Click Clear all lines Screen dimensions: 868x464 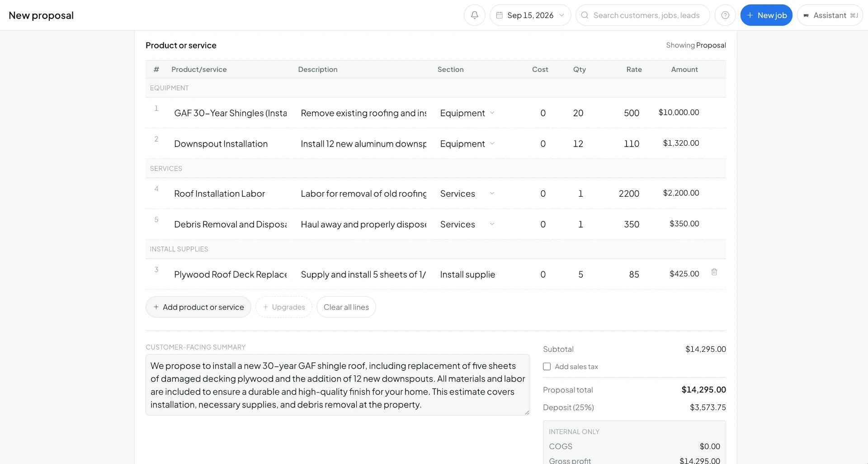pos(346,307)
